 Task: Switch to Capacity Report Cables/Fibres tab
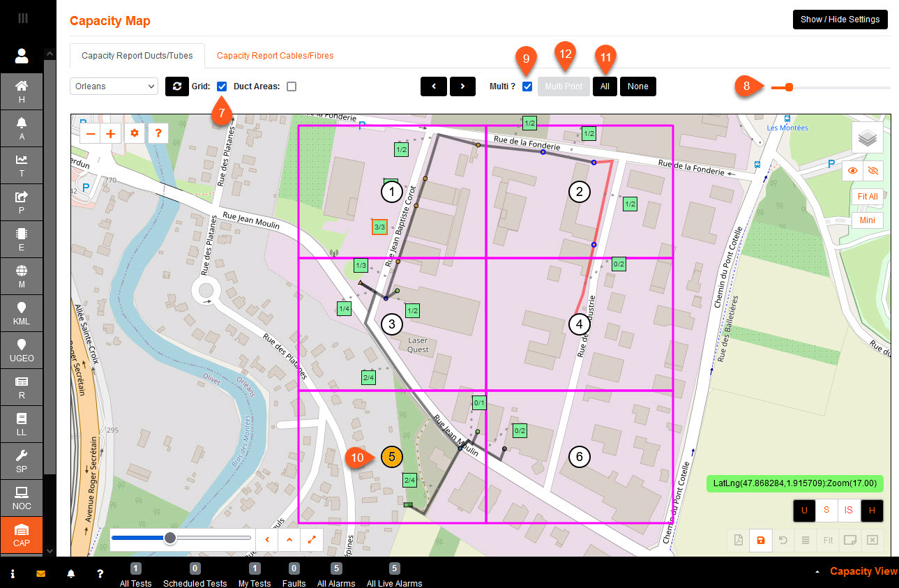tap(275, 56)
